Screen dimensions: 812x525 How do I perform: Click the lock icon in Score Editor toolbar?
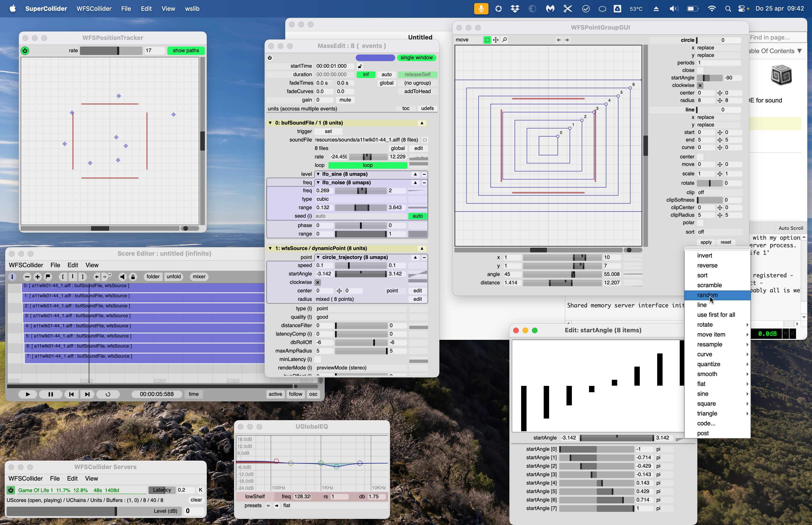[133, 276]
